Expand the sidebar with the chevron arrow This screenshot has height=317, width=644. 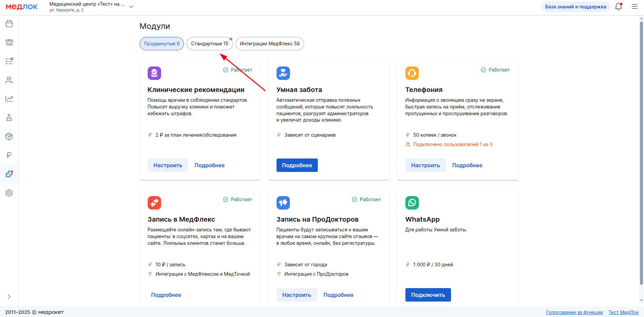coord(9,297)
